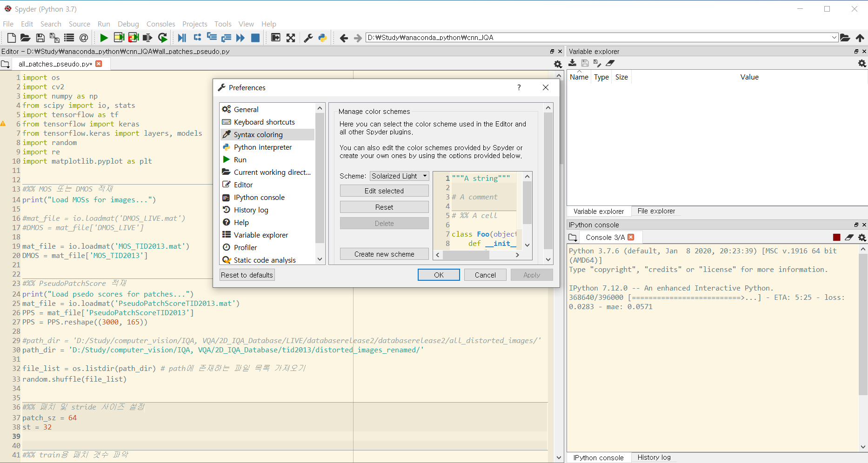The height and width of the screenshot is (463, 868).
Task: Go forward with the right arrow
Action: point(358,38)
